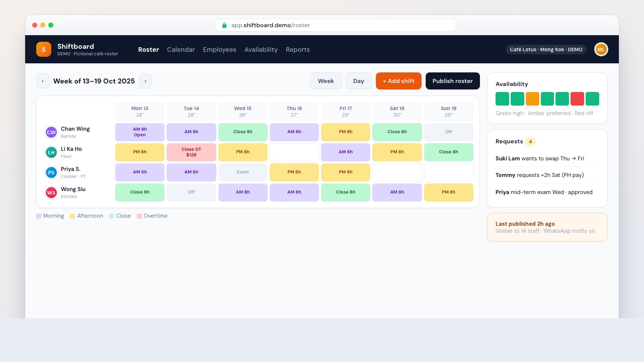Click the Publish roster button
Viewport: 644px width, 362px height.
click(453, 81)
